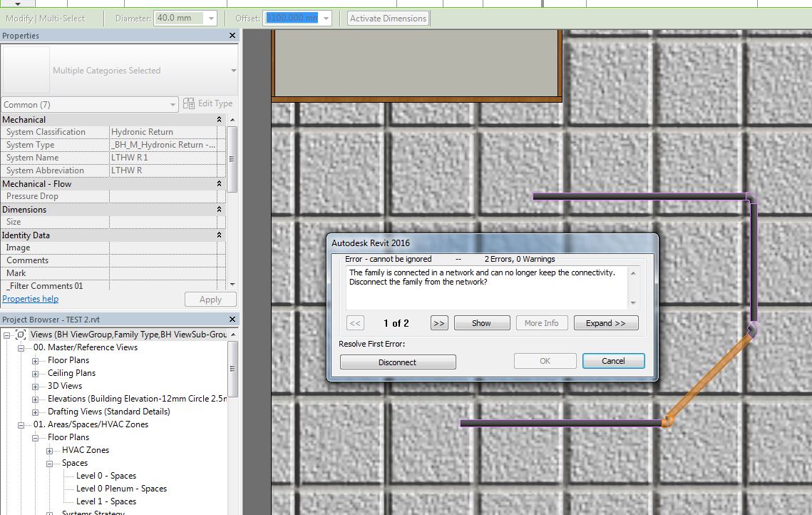
Task: Open the Offset value dropdown
Action: click(x=326, y=18)
